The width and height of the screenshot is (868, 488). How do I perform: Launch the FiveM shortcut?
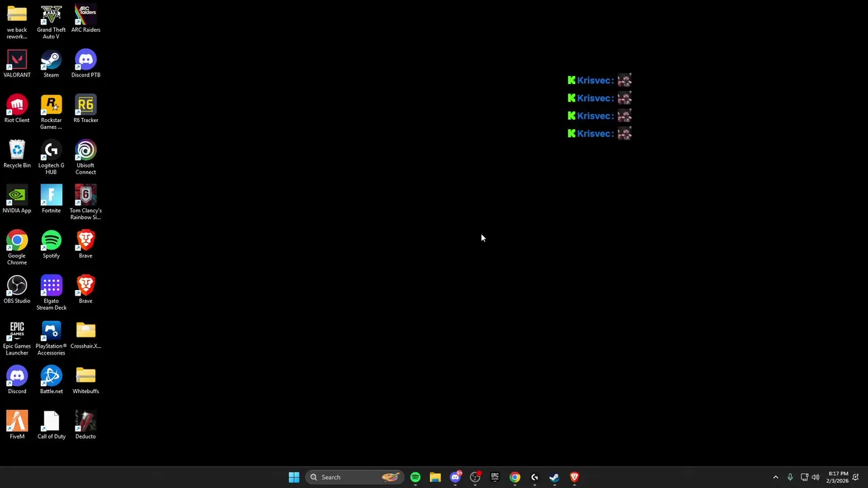click(17, 426)
